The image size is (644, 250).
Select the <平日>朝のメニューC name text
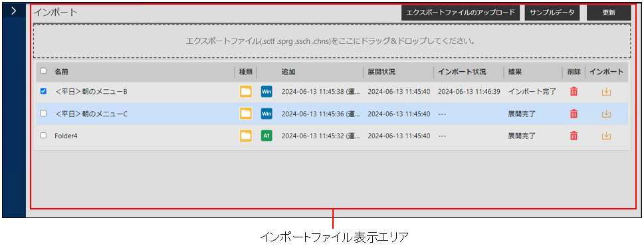91,114
